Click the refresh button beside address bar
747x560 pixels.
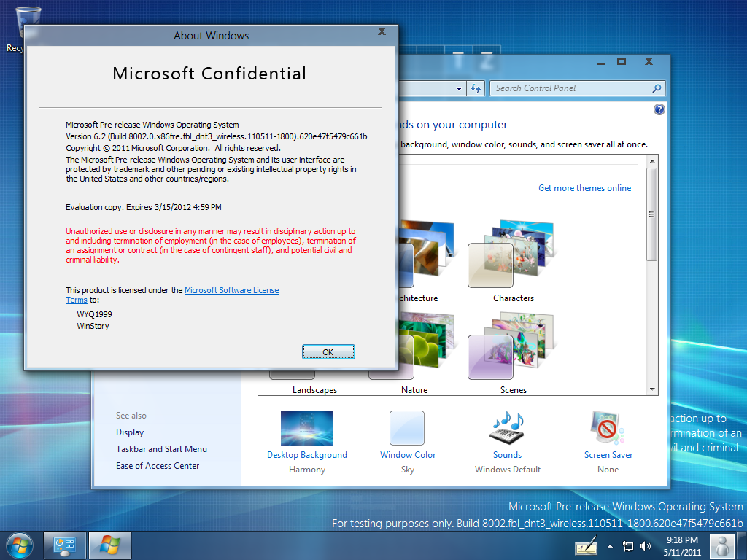[x=476, y=88]
